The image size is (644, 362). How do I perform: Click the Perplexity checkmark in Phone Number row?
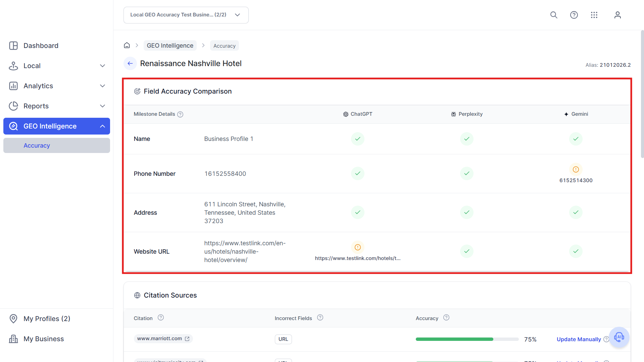point(467,173)
